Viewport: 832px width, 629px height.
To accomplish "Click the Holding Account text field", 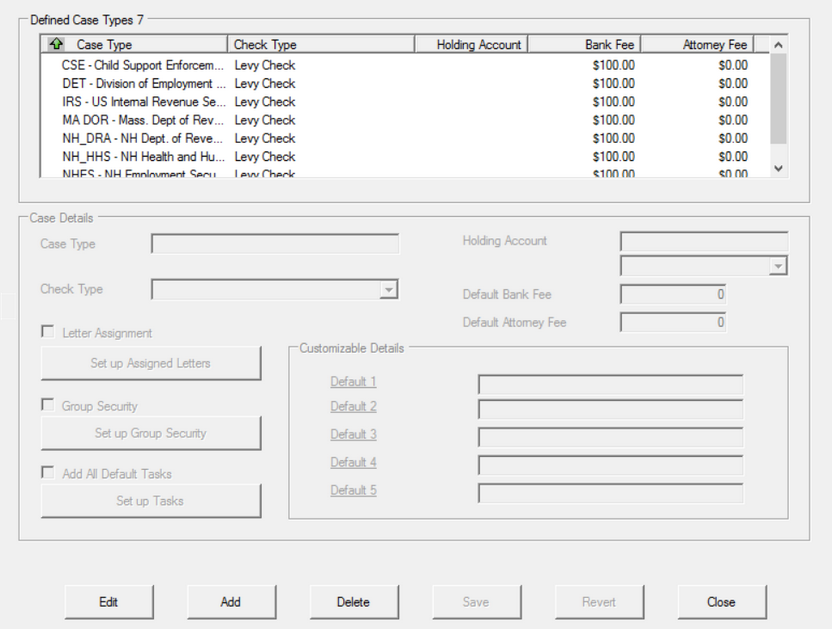I will [704, 242].
